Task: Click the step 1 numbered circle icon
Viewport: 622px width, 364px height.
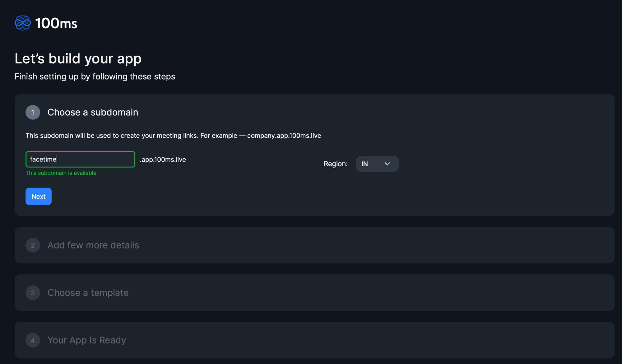Action: coord(33,112)
